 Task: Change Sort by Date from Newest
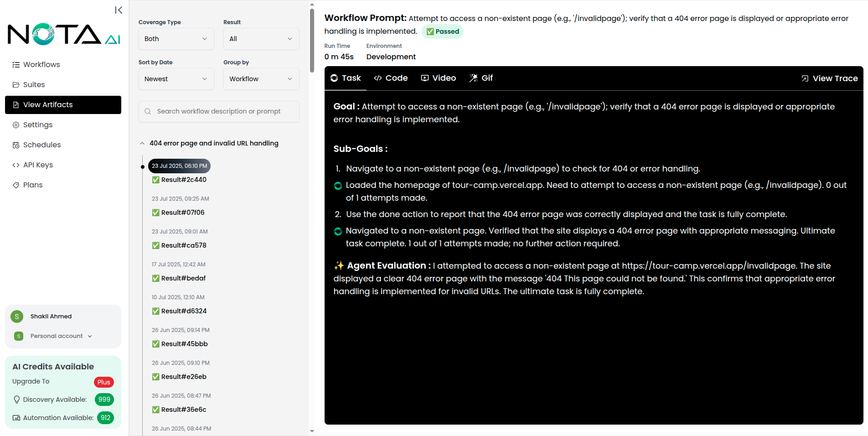[x=176, y=78]
